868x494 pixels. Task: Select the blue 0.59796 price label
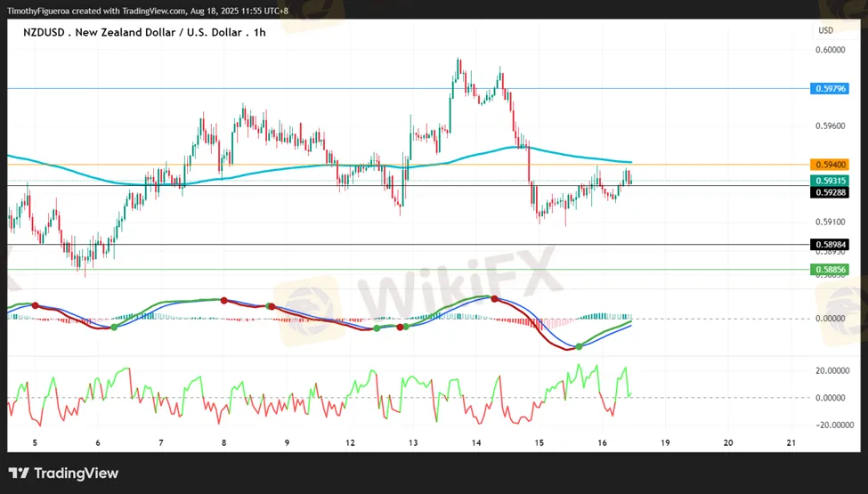click(x=829, y=88)
